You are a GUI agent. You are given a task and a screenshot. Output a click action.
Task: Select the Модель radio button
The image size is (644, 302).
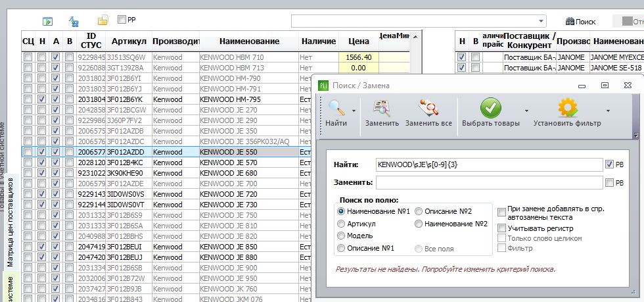[341, 236]
